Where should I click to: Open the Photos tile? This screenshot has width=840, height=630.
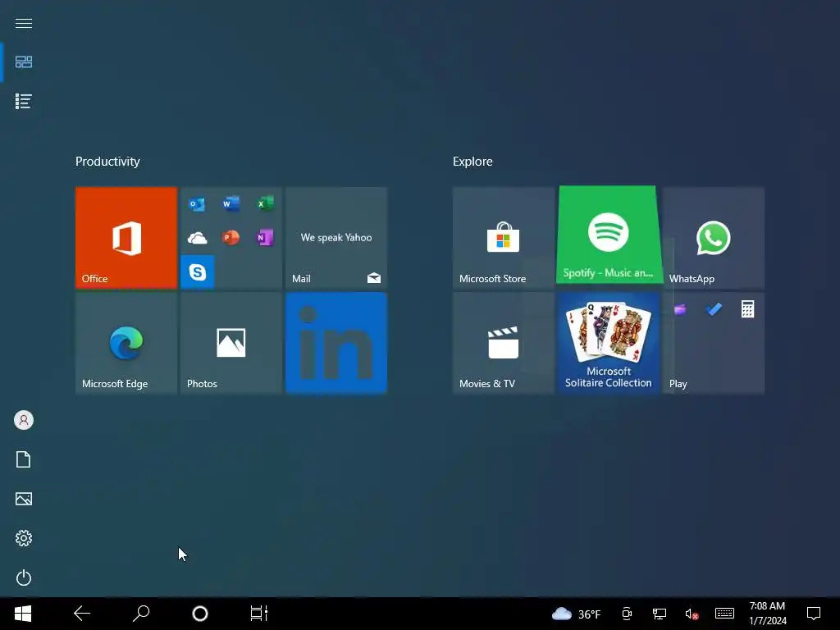click(231, 343)
